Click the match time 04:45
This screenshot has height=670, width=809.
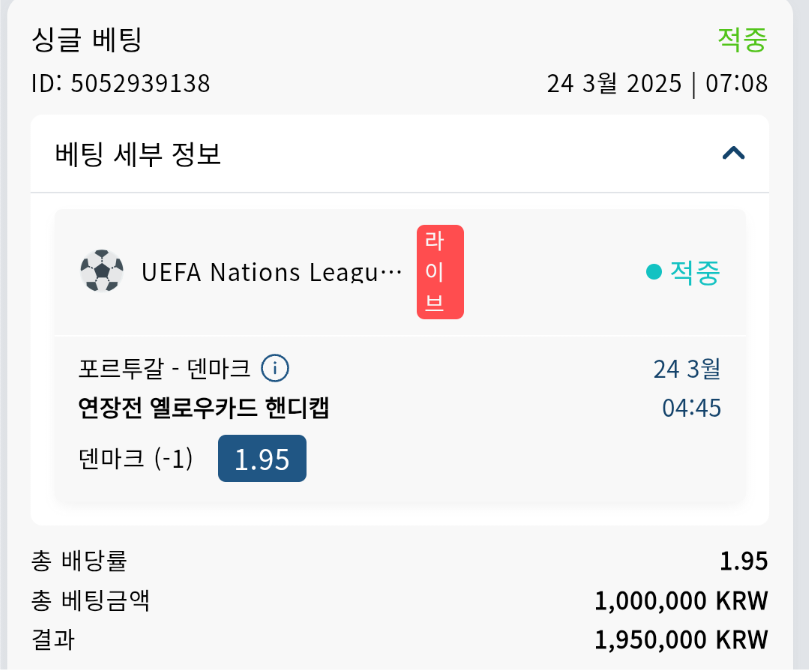coord(691,408)
